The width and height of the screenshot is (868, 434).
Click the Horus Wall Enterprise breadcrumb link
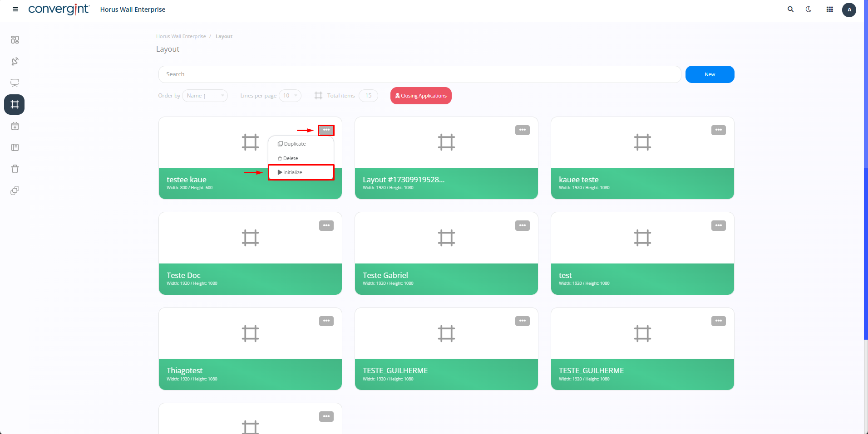tap(181, 36)
